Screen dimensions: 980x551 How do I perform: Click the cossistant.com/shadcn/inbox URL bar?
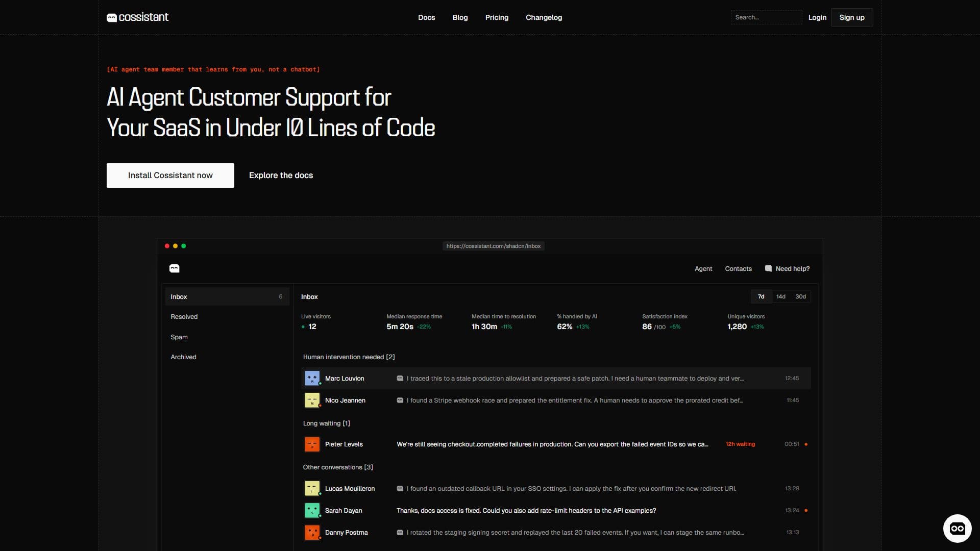point(494,246)
